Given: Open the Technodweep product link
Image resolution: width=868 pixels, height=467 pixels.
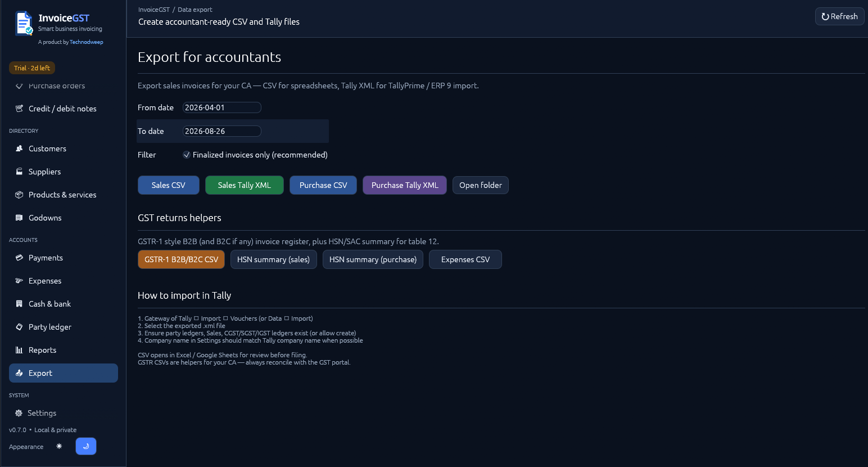Looking at the screenshot, I should [87, 42].
